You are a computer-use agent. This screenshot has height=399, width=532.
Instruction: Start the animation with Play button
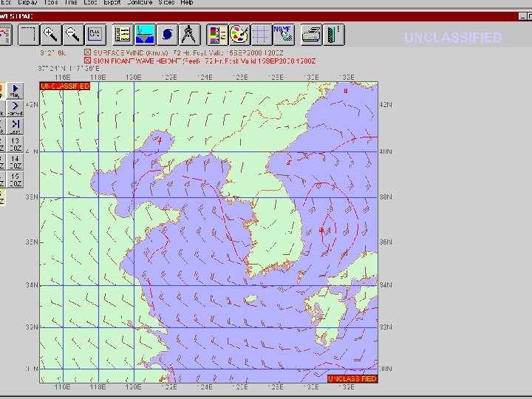pos(15,91)
